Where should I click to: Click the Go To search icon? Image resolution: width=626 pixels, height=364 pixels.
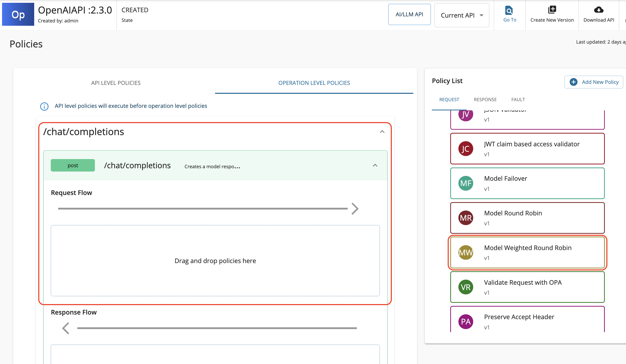pyautogui.click(x=509, y=10)
